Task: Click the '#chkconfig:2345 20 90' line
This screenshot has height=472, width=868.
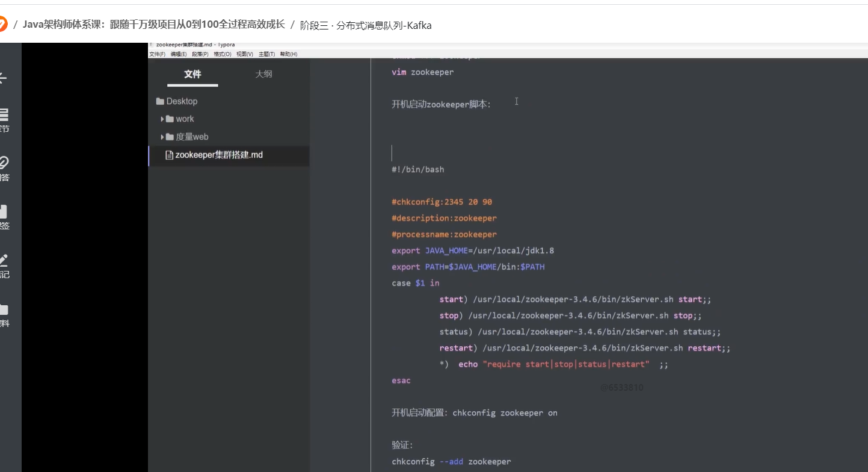Action: pyautogui.click(x=442, y=202)
